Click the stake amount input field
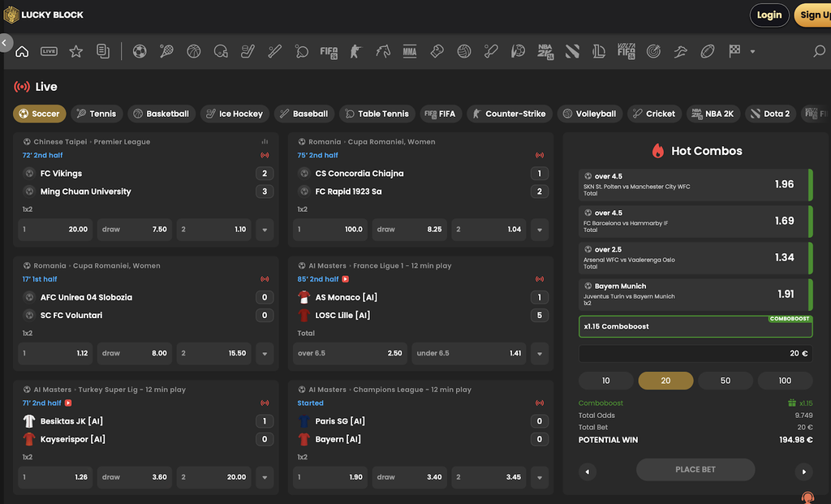 coord(695,354)
